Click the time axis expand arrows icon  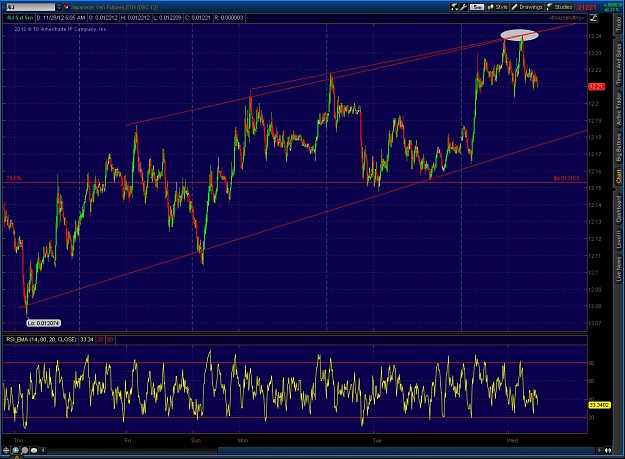click(x=608, y=450)
